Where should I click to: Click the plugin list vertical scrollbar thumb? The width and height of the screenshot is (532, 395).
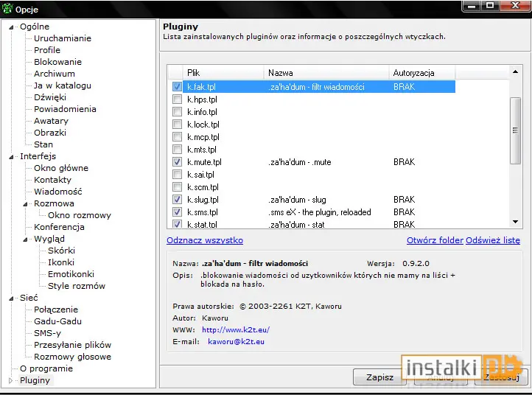515,130
